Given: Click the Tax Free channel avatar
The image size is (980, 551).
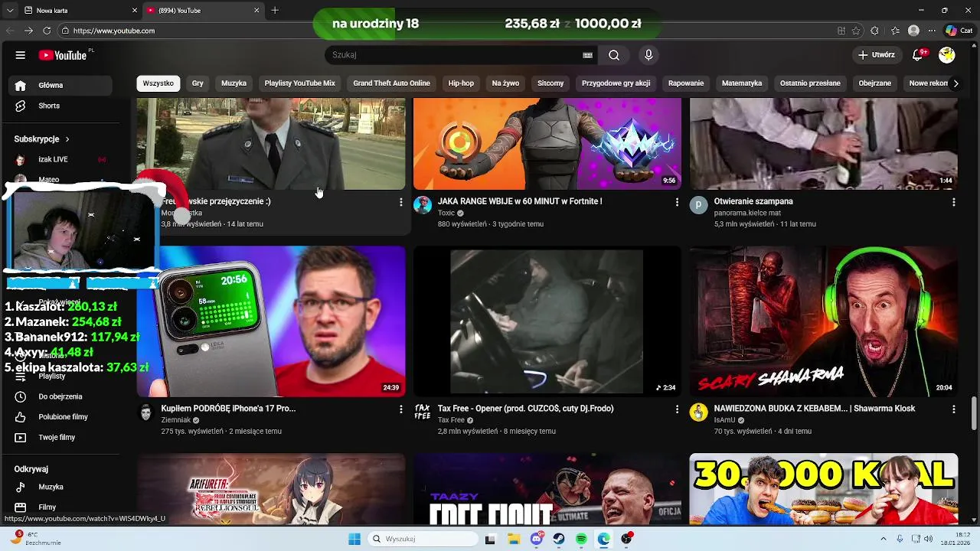Looking at the screenshot, I should (423, 412).
